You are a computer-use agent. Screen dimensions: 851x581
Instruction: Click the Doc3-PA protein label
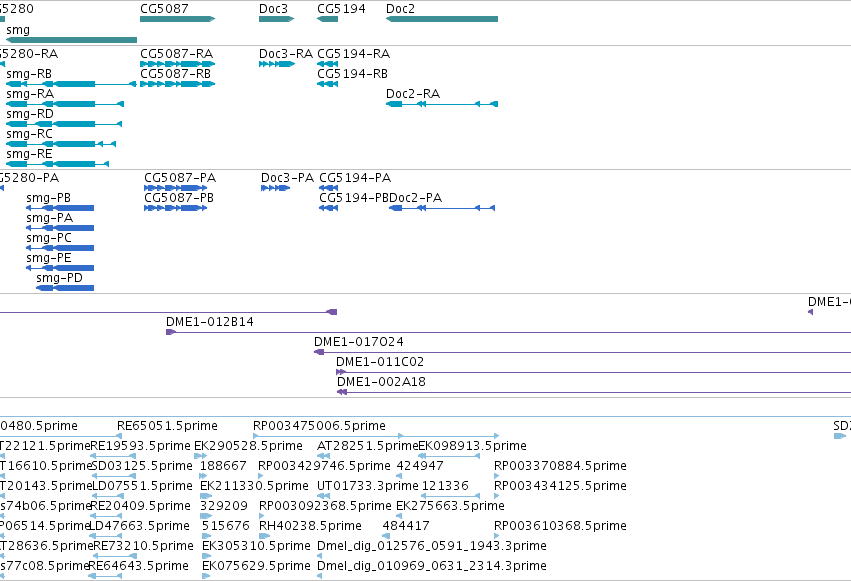tap(288, 178)
